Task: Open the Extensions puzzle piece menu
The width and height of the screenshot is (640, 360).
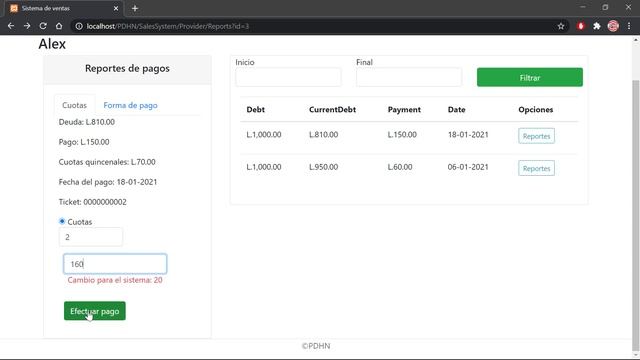Action: coord(597,26)
